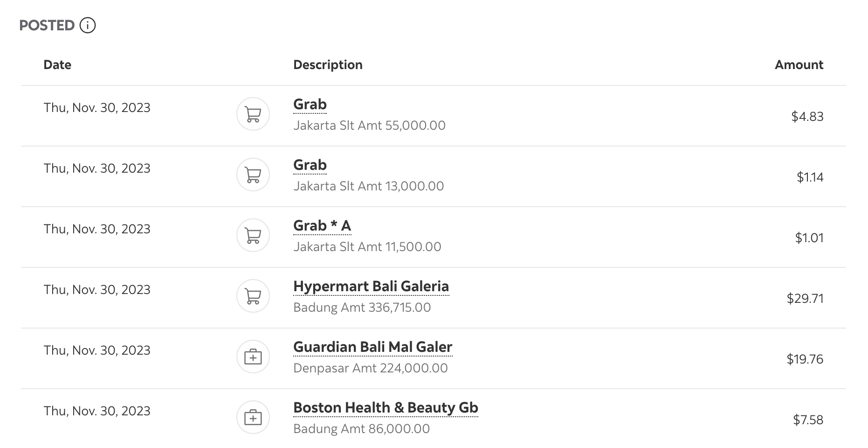Image resolution: width=868 pixels, height=448 pixels.
Task: Click the Amount column header
Action: (x=799, y=65)
